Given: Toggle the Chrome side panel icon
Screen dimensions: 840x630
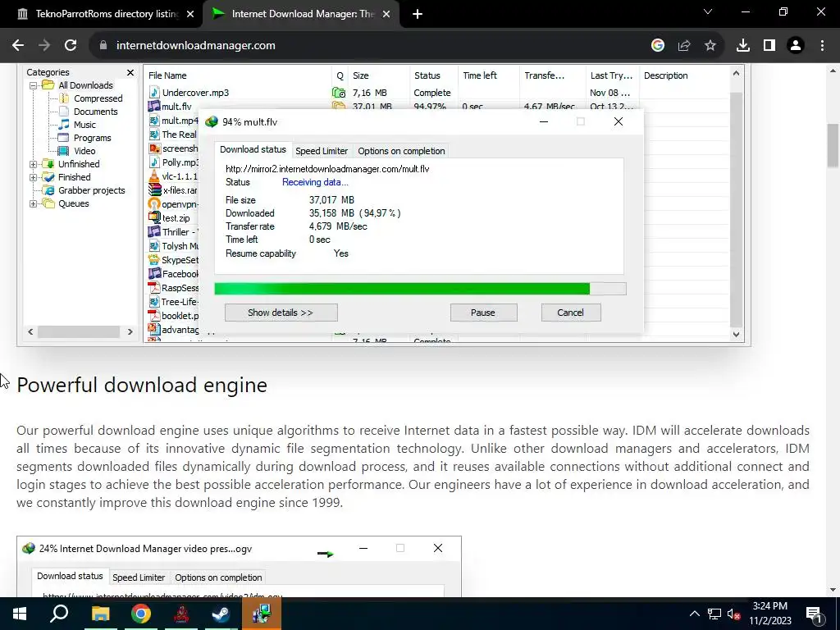Looking at the screenshot, I should point(769,46).
